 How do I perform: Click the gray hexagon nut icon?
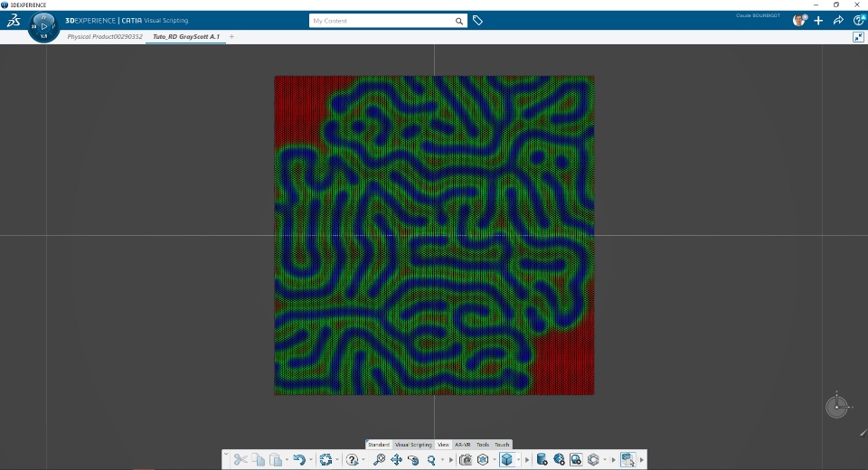(x=593, y=459)
